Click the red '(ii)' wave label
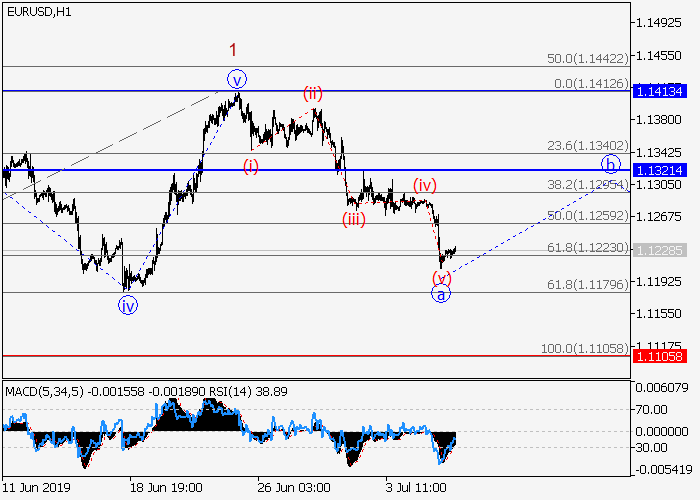The height and width of the screenshot is (500, 700). click(313, 94)
